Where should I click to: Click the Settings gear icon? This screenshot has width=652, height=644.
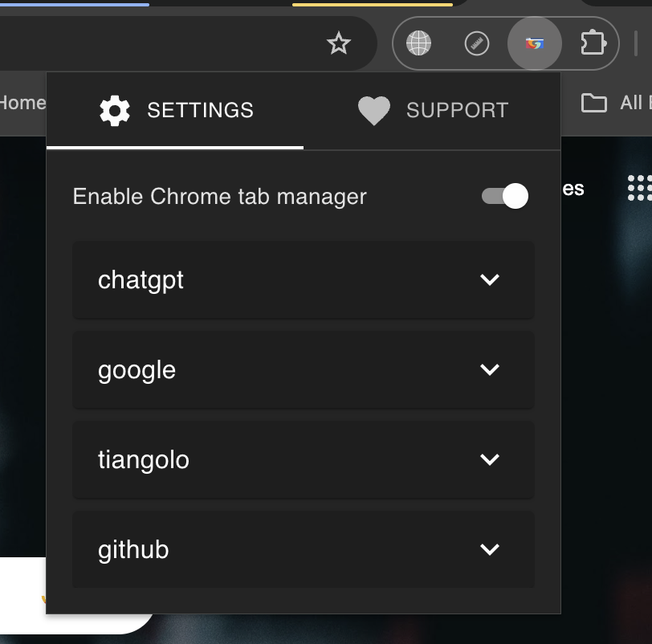pyautogui.click(x=114, y=111)
